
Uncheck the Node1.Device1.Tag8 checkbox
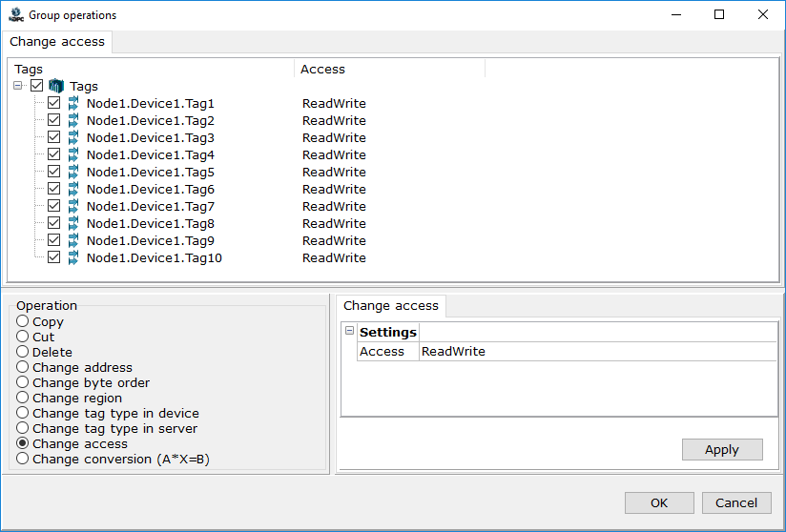54,222
